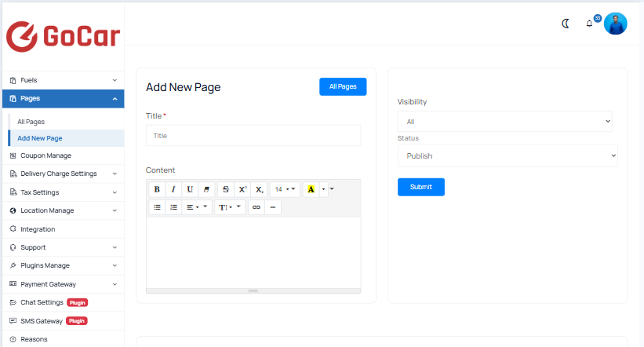The width and height of the screenshot is (644, 347).
Task: Click the All Pages button
Action: click(x=343, y=86)
